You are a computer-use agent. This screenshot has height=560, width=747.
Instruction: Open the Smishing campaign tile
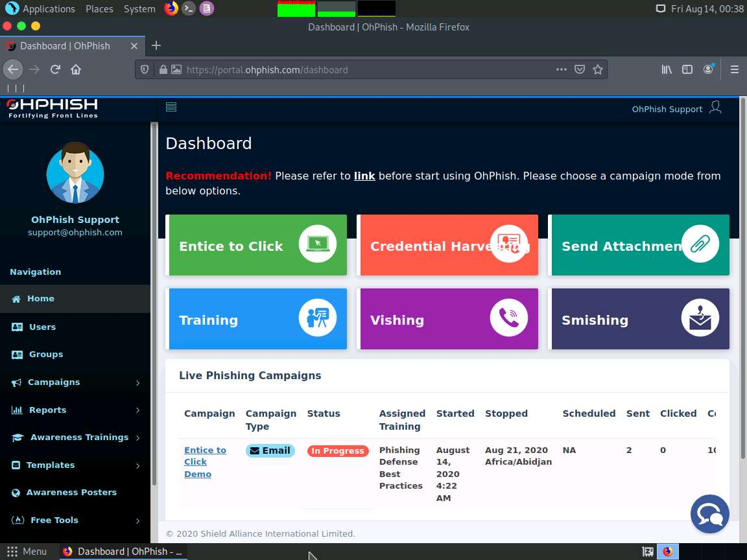coord(638,319)
